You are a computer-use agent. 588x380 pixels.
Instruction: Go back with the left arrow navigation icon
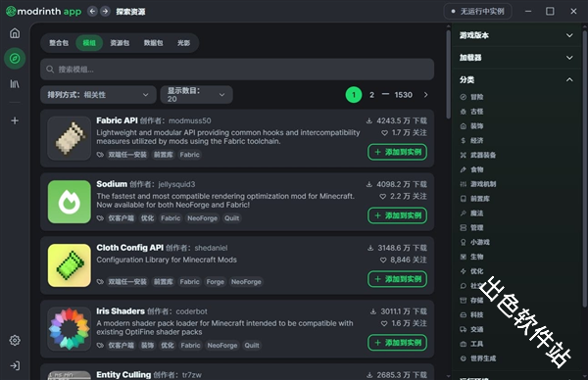[x=92, y=11]
